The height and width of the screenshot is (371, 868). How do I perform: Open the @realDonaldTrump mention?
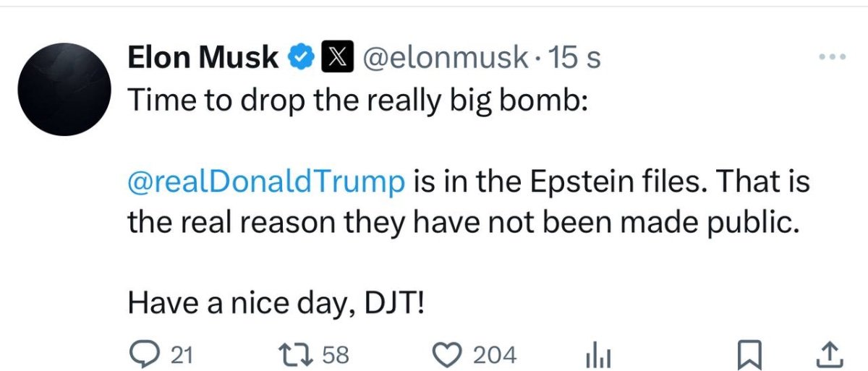coord(266,181)
